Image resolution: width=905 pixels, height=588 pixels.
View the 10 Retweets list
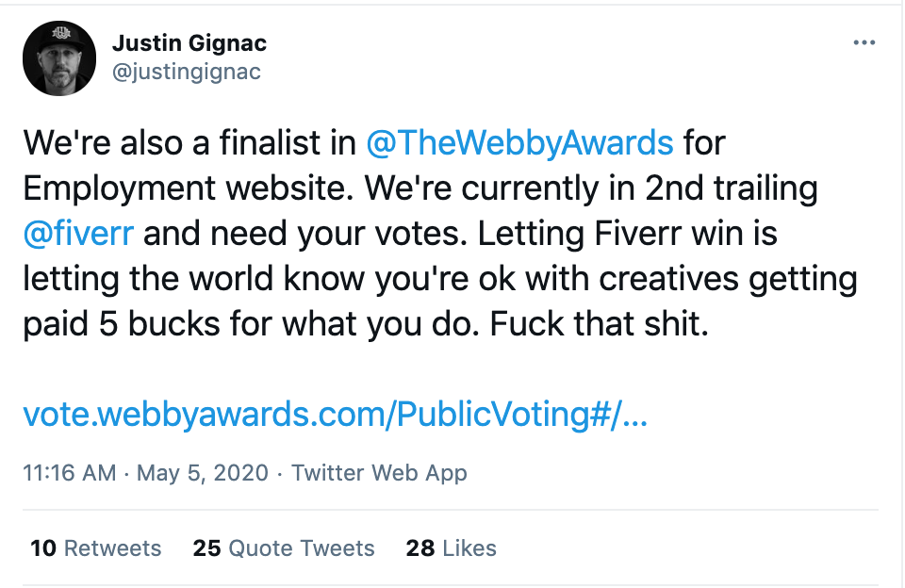coord(96,548)
